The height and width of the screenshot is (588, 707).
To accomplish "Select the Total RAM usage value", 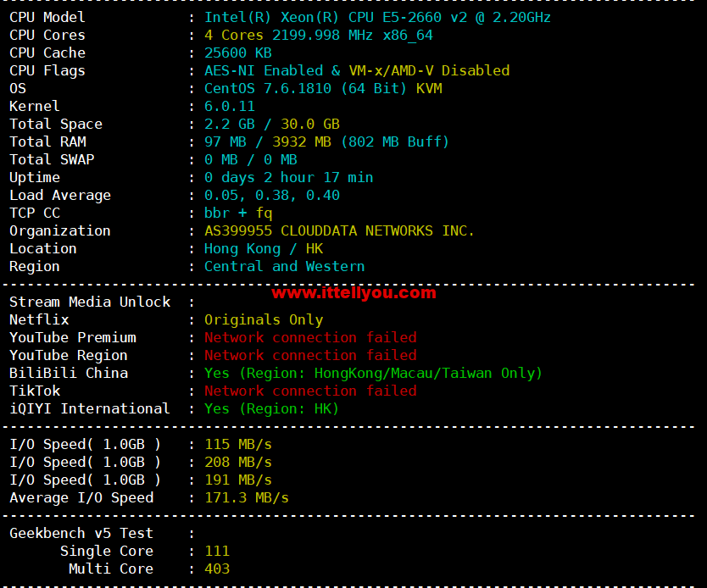I will 326,141.
